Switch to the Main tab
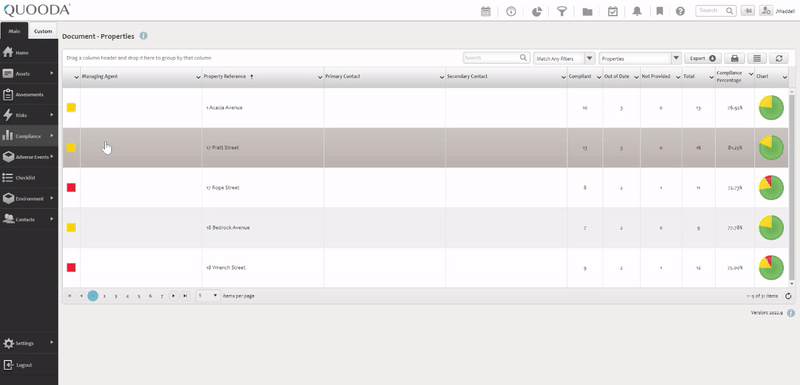 coord(14,31)
